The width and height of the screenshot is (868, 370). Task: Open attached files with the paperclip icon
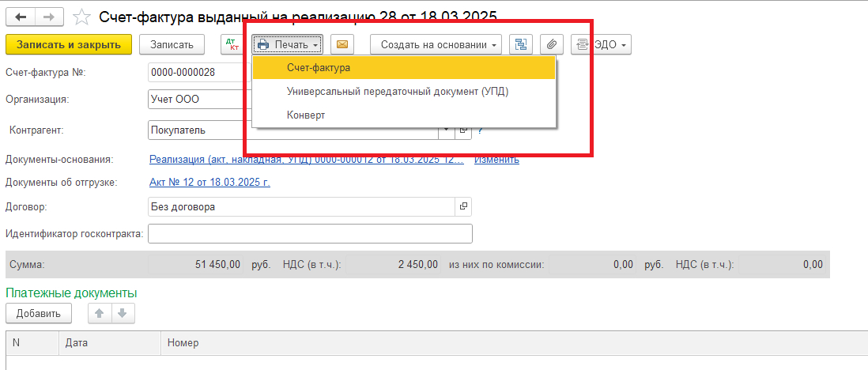pos(551,45)
